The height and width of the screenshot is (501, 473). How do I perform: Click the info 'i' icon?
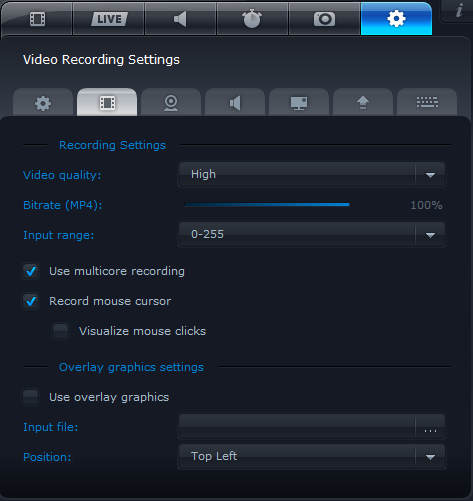click(x=459, y=11)
